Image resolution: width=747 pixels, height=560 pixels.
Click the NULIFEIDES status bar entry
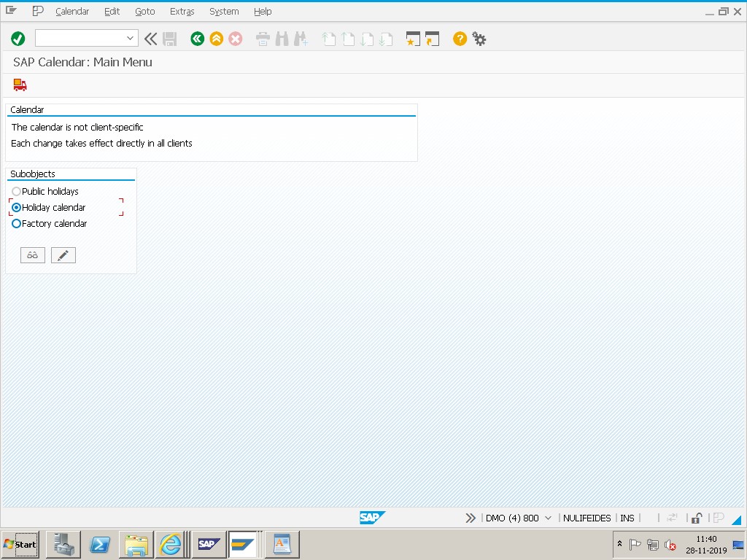pyautogui.click(x=587, y=518)
